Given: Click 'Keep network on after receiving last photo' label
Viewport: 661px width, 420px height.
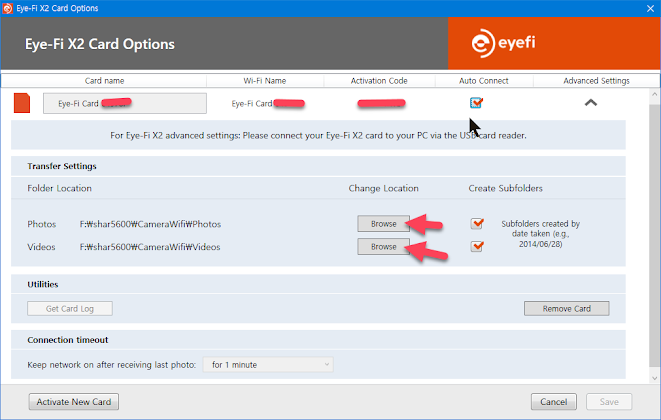Looking at the screenshot, I should (112, 365).
